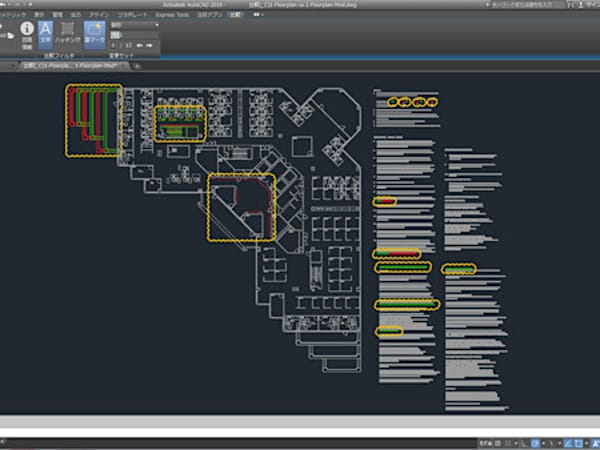Click the new drawing tab plus icon
Viewport: 600px width, 450px height.
click(x=137, y=66)
